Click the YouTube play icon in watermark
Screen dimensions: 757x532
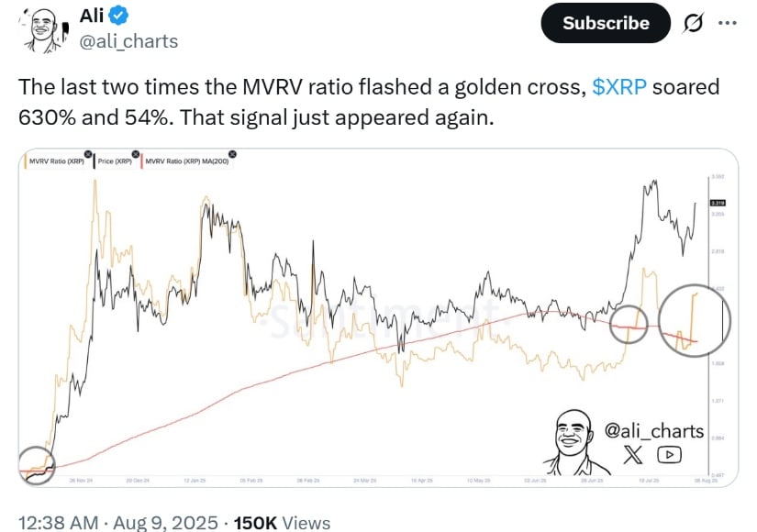coord(669,454)
